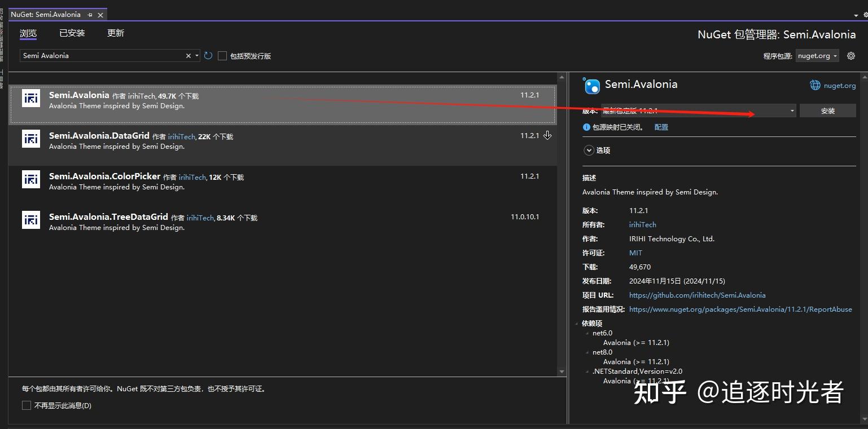Click the nuget.org globe icon in details pane

tap(814, 85)
